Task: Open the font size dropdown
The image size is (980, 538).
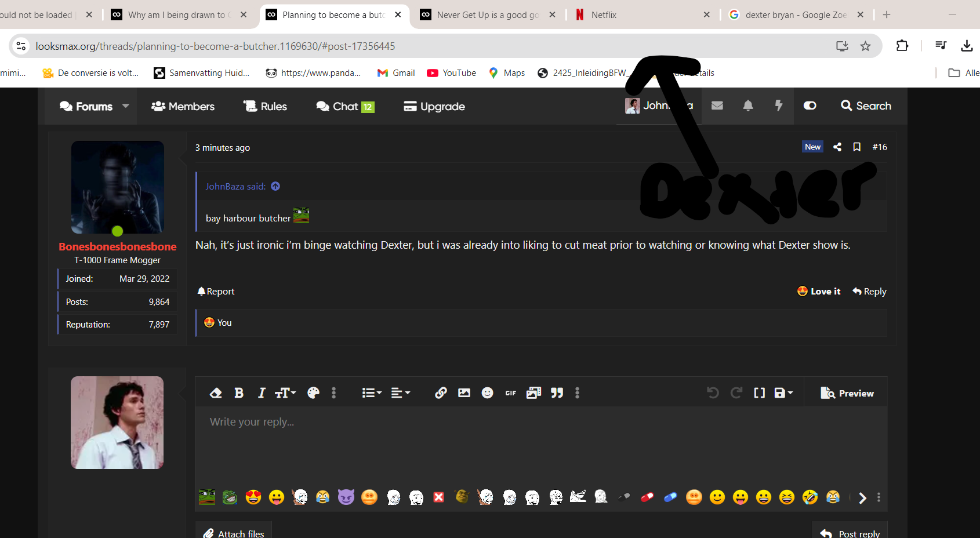Action: pyautogui.click(x=285, y=393)
